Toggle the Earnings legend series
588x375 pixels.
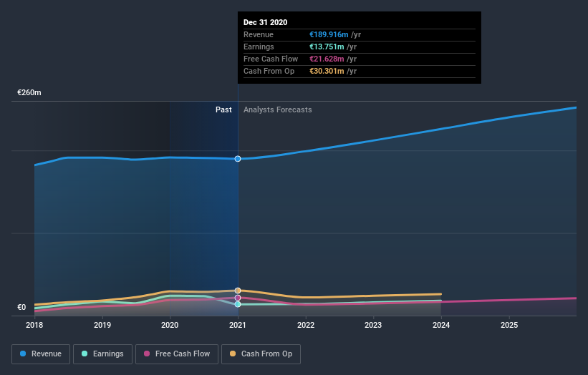click(x=102, y=354)
